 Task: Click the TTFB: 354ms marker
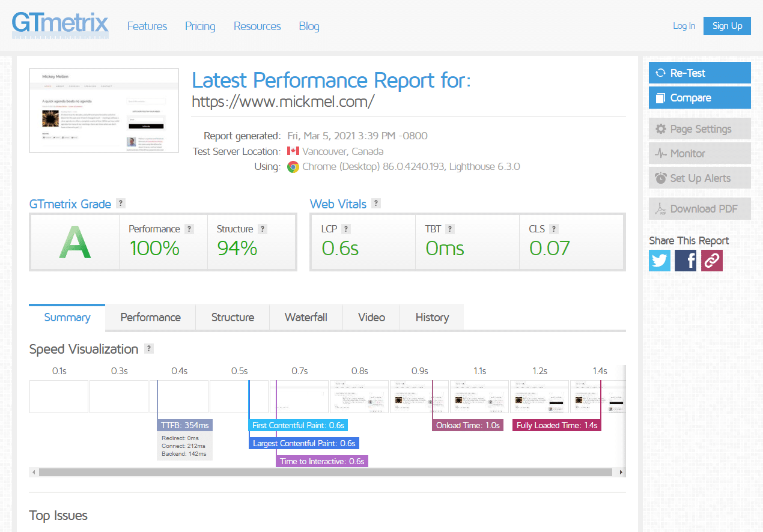click(x=185, y=425)
